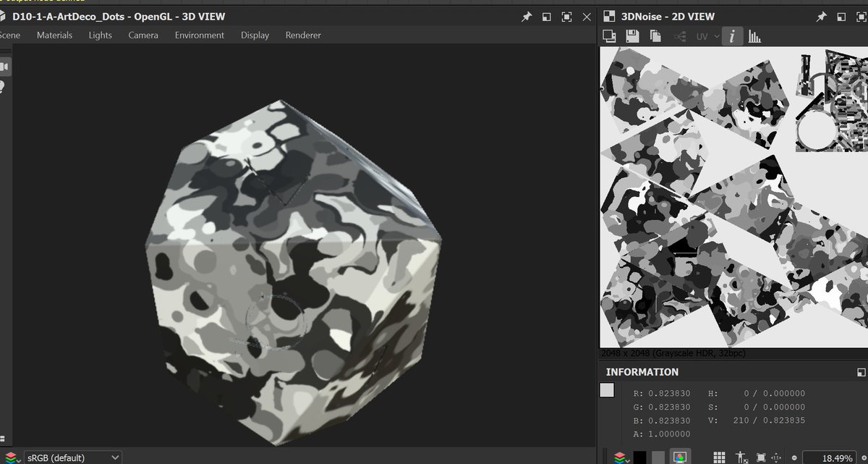The height and width of the screenshot is (464, 868).
Task: Toggle the histogram display
Action: click(x=754, y=36)
